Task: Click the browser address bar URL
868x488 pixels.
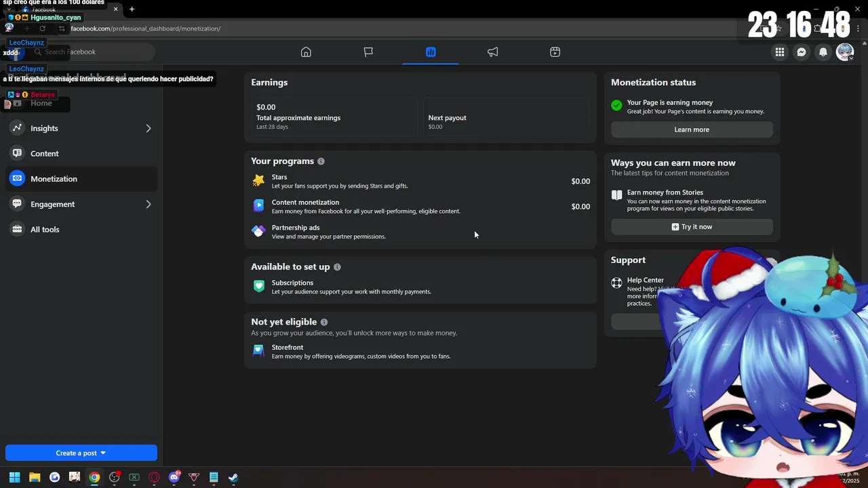Action: (146, 28)
